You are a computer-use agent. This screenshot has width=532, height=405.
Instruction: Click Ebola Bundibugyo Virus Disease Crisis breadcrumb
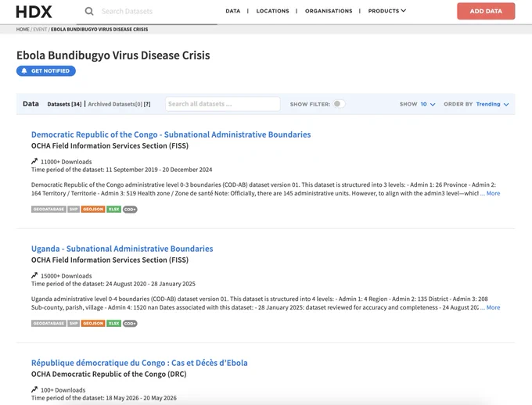point(99,29)
